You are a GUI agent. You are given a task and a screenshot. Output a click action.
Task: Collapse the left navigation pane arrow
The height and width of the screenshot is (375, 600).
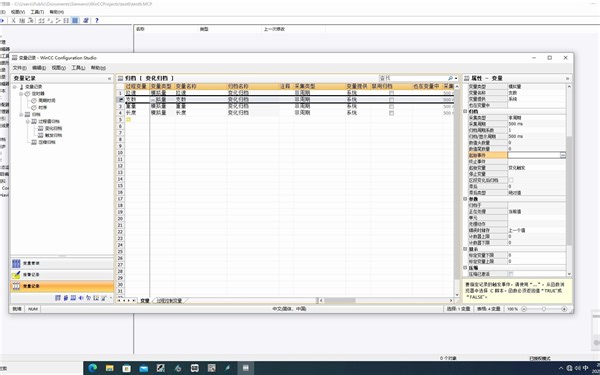pyautogui.click(x=109, y=78)
